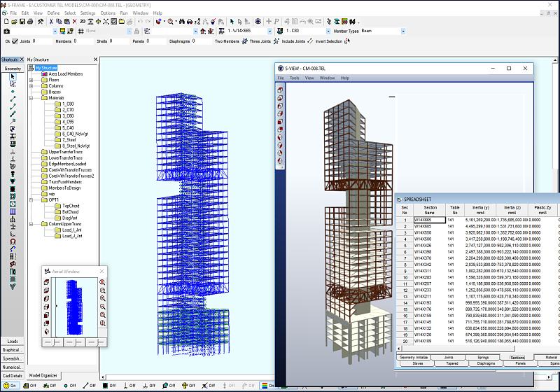Select the arrow pointer tool in Shortcuts

point(13,77)
